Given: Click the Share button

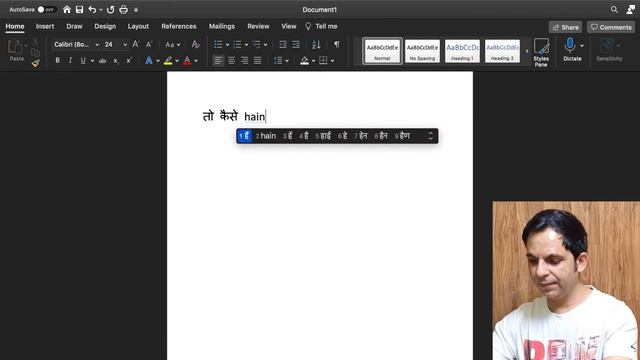Looking at the screenshot, I should (x=565, y=27).
